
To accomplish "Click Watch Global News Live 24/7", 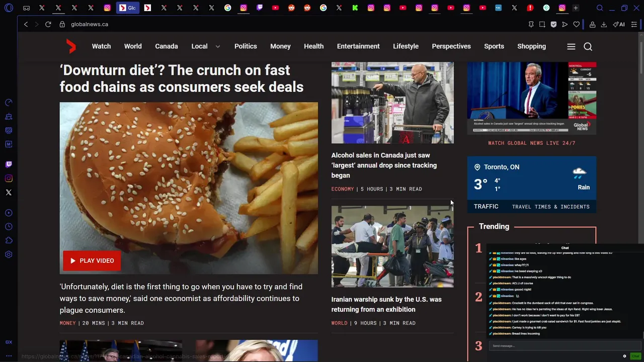I will click(532, 143).
